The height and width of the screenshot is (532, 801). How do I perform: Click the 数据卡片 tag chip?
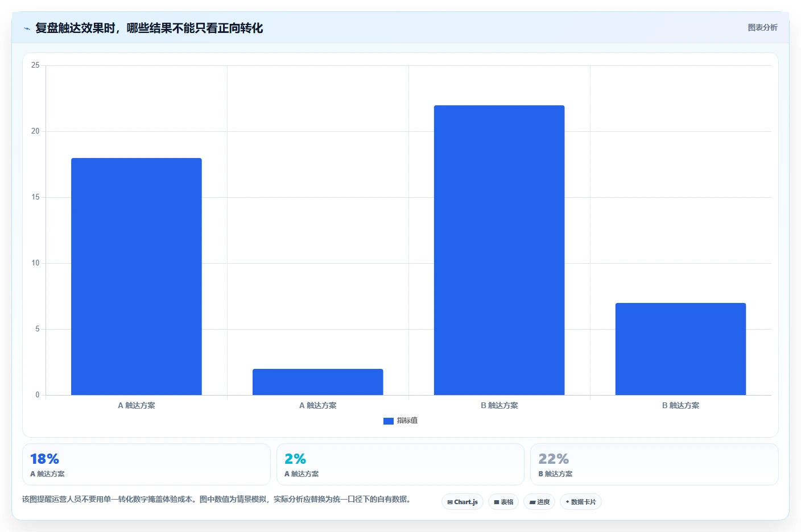[x=581, y=502]
